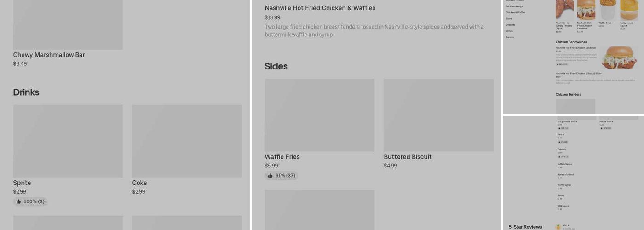Viewport: 644px width, 230px height.
Task: Click the 91% thumbs-up rating icon
Action: pos(270,176)
